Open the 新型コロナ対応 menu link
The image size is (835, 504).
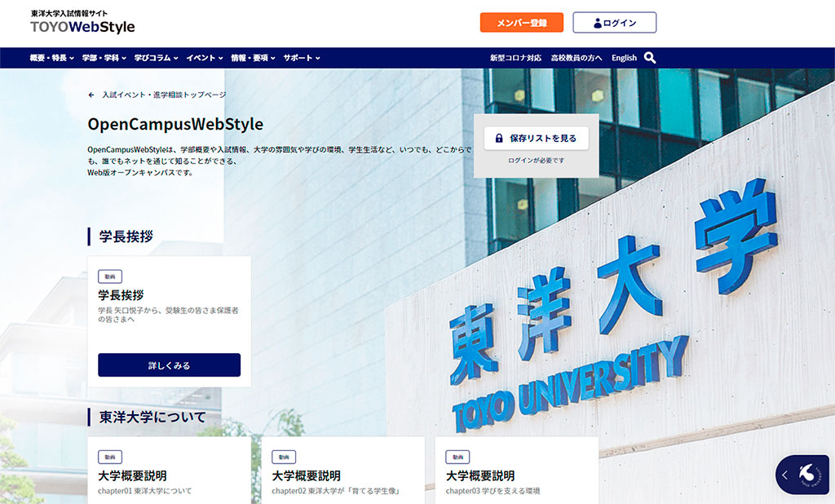tap(515, 58)
